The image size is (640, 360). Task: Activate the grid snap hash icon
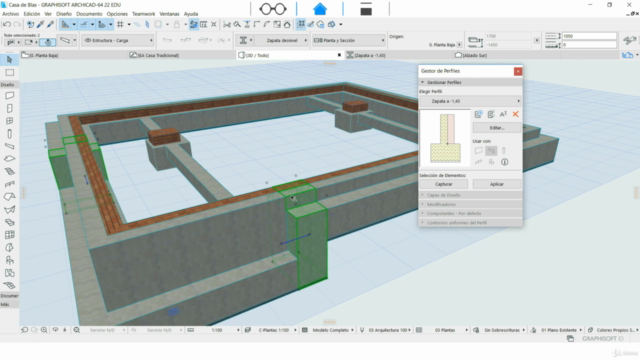point(120,24)
